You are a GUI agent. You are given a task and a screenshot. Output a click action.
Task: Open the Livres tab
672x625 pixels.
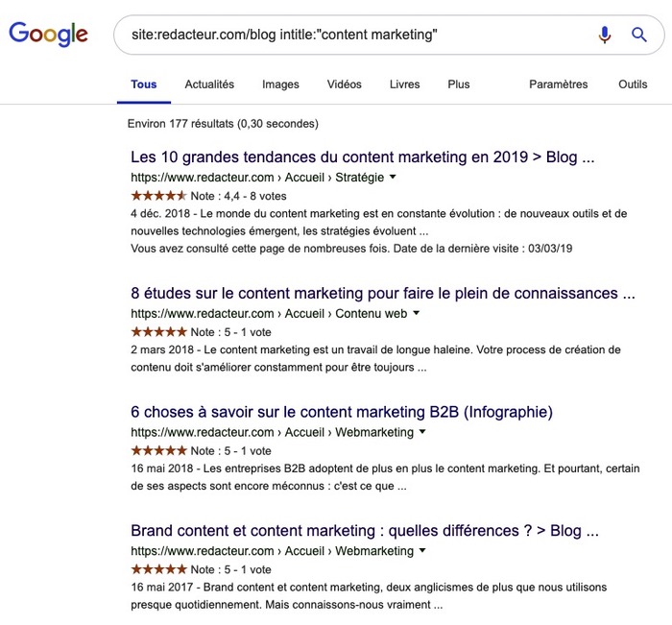[x=404, y=84]
